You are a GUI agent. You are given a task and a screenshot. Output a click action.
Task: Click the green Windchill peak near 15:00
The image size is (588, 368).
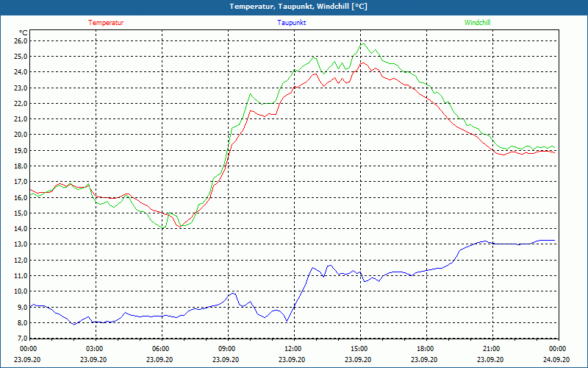(362, 43)
